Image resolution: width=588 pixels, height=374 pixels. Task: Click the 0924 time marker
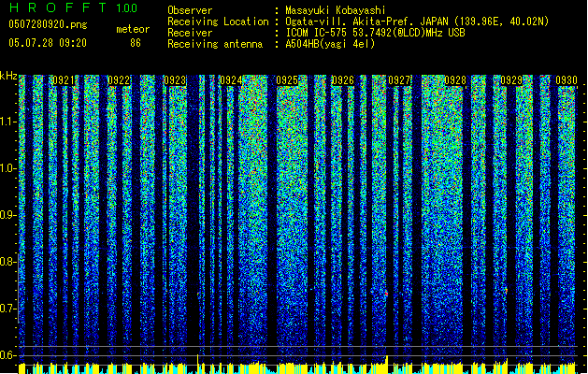[x=231, y=80]
